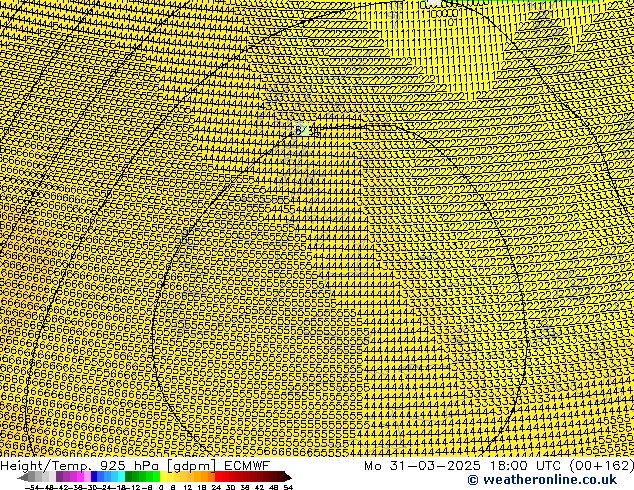Select the magenta swatch in the color scale
The height and width of the screenshot is (490, 634).
pos(80,477)
